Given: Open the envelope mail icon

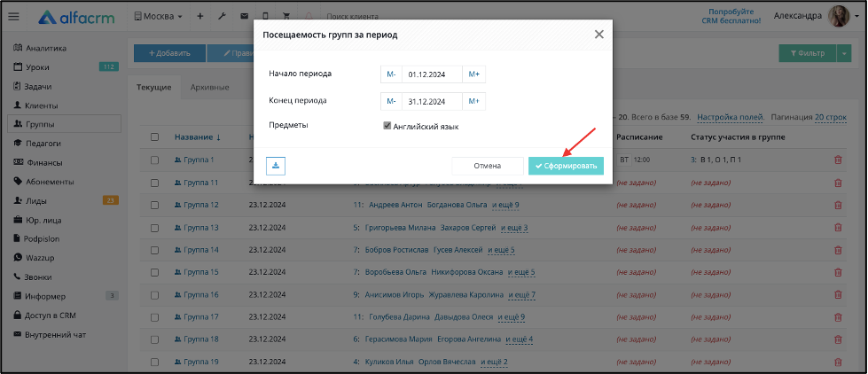Looking at the screenshot, I should 244,17.
